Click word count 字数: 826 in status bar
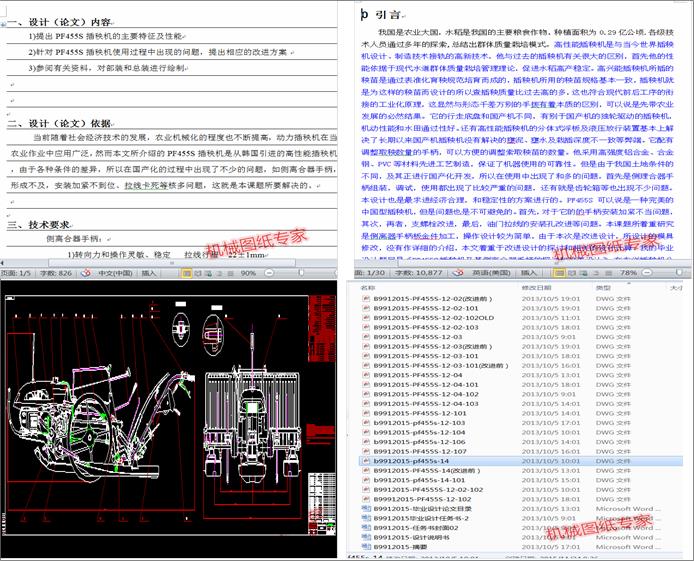This screenshot has height=561, width=694. (x=52, y=272)
